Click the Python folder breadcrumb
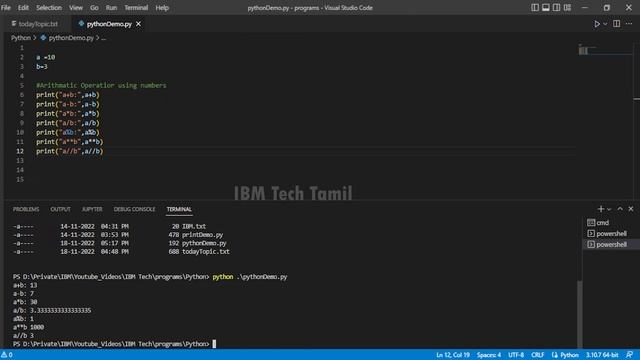640x360 pixels. (21, 38)
